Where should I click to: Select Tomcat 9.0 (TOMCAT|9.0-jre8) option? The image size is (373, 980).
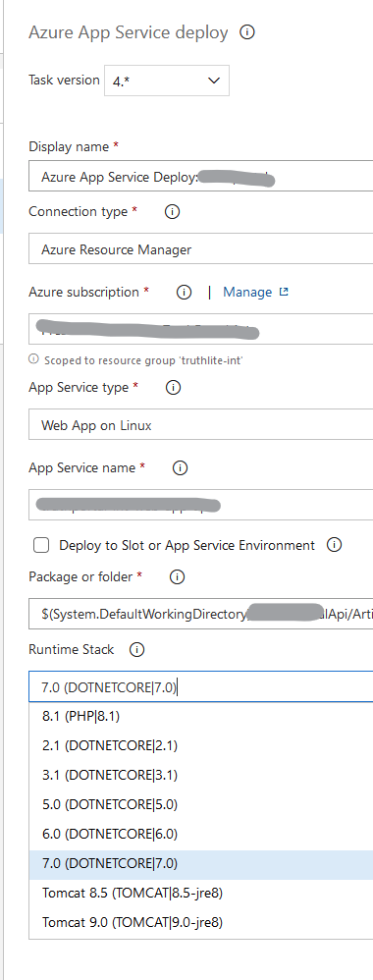pyautogui.click(x=200, y=922)
